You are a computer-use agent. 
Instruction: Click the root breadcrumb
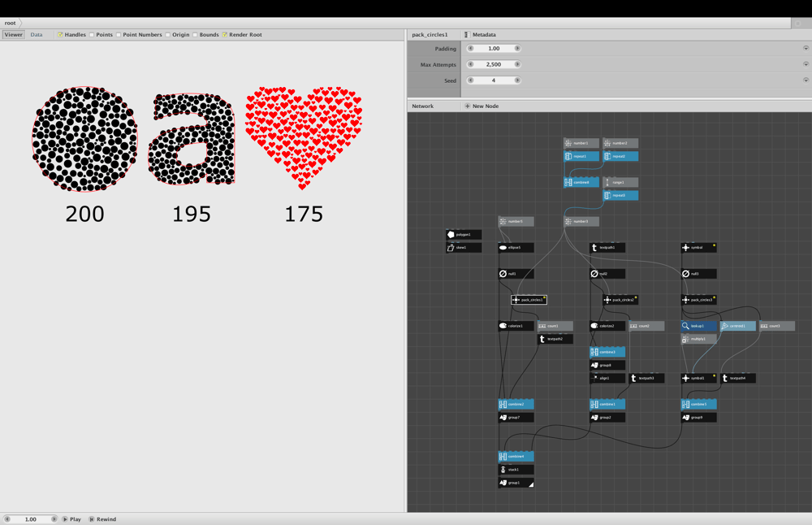point(11,23)
